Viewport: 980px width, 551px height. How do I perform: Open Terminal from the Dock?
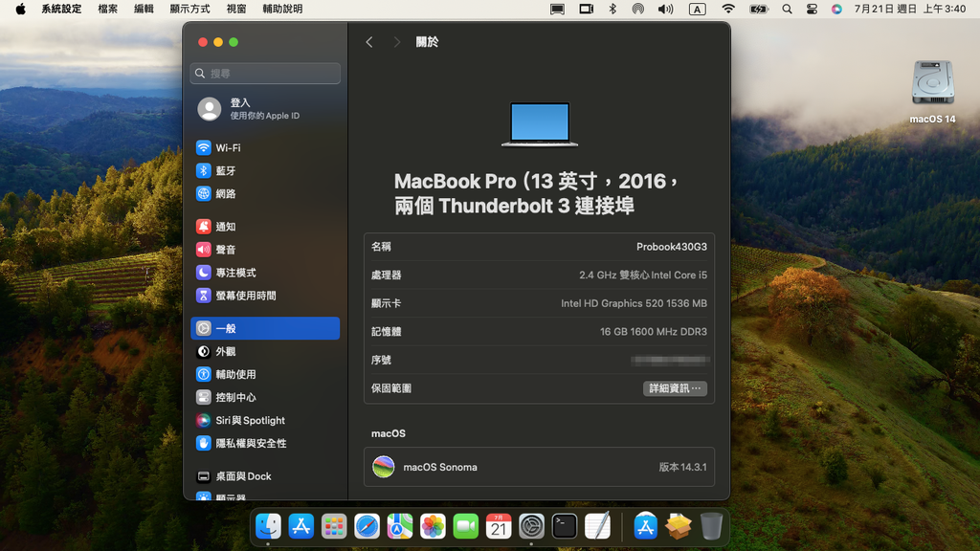click(x=565, y=526)
